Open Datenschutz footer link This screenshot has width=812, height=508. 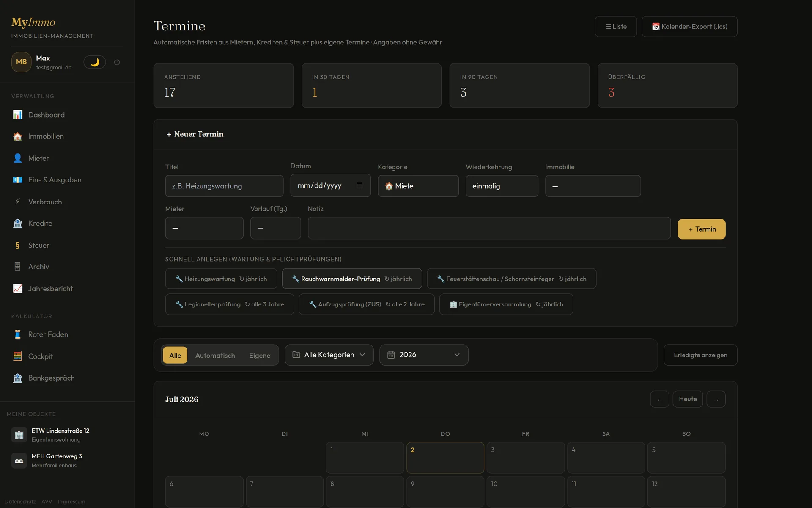coord(20,502)
